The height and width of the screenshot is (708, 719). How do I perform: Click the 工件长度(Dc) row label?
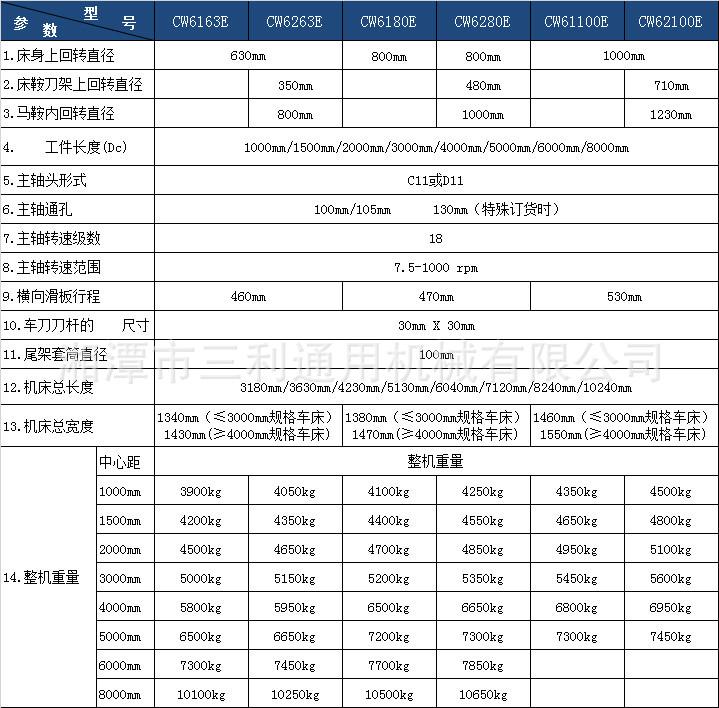[x=86, y=147]
